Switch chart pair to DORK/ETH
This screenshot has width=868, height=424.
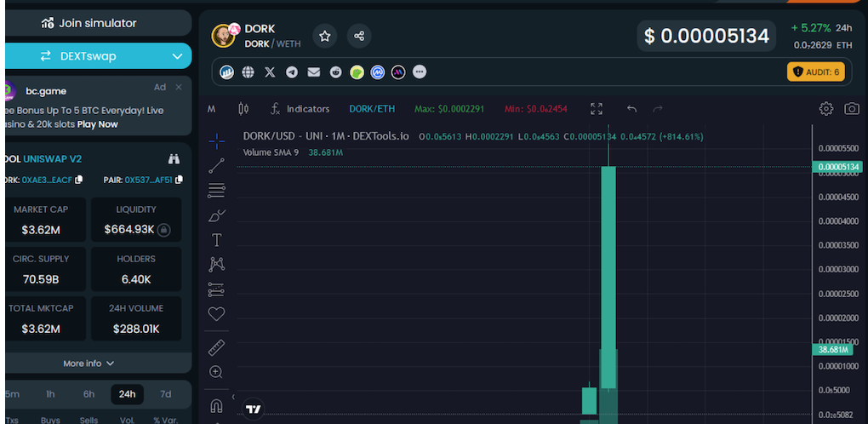click(x=372, y=109)
